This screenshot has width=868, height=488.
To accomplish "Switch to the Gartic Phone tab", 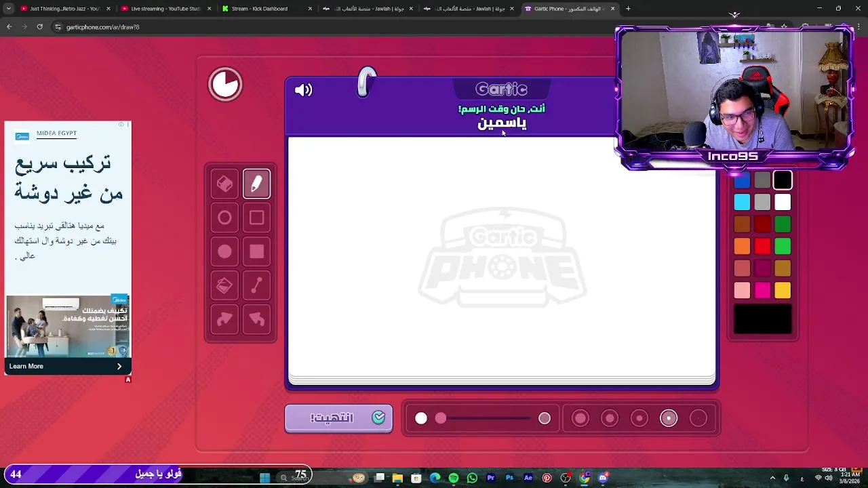I will [568, 9].
